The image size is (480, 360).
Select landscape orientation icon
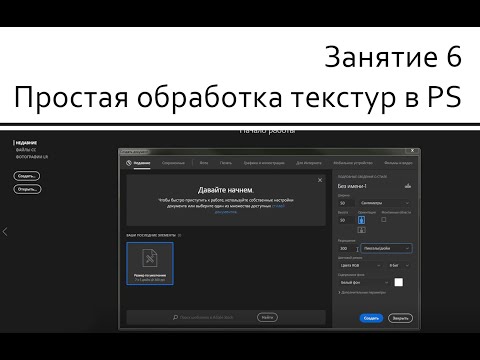click(361, 230)
